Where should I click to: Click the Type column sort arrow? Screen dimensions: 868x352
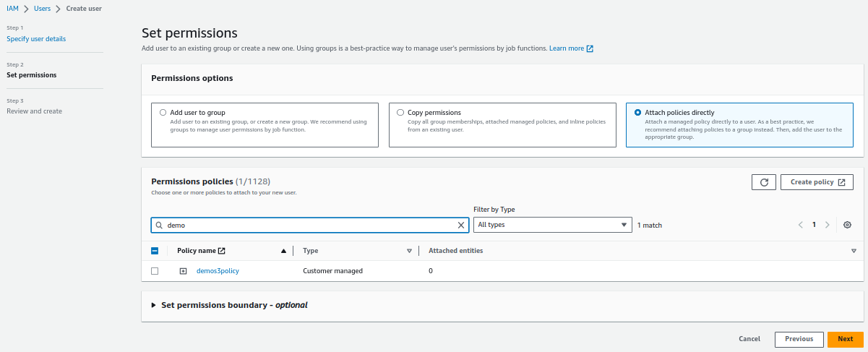[409, 251]
